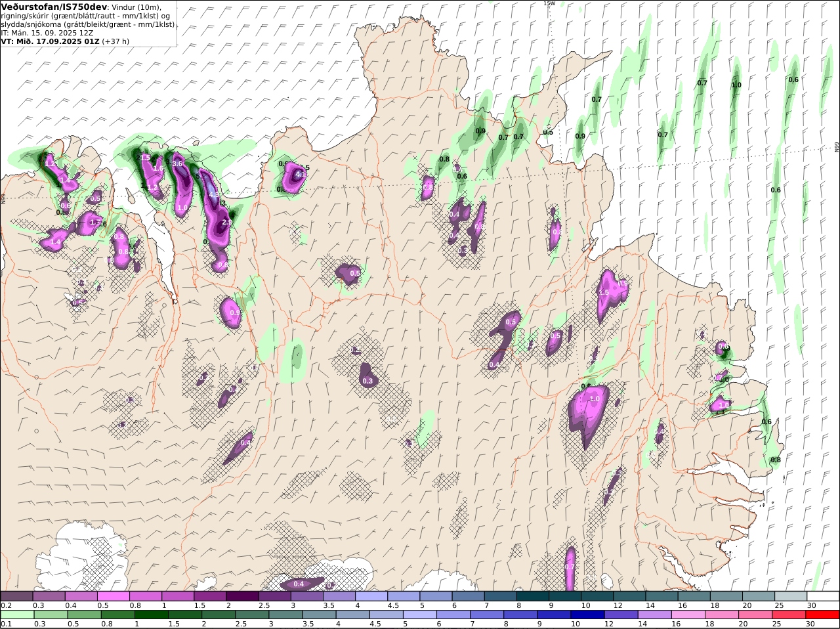Select the light blue 4 swatch in the upper legend row
This screenshot has height=629, width=840.
[371, 596]
